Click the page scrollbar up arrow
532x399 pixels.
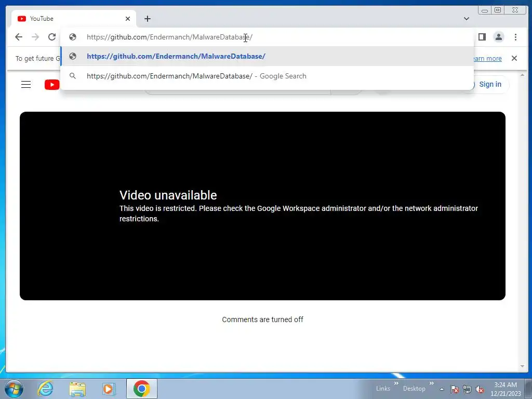[x=522, y=75]
